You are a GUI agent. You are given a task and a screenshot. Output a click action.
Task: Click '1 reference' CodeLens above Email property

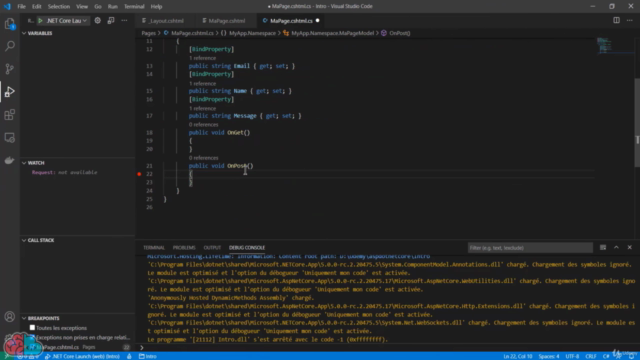pos(202,58)
